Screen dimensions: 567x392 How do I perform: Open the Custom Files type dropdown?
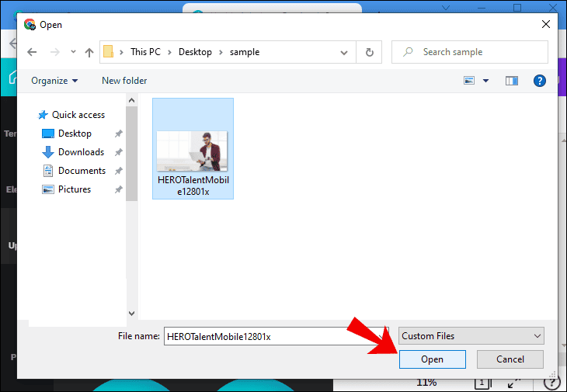tap(471, 336)
